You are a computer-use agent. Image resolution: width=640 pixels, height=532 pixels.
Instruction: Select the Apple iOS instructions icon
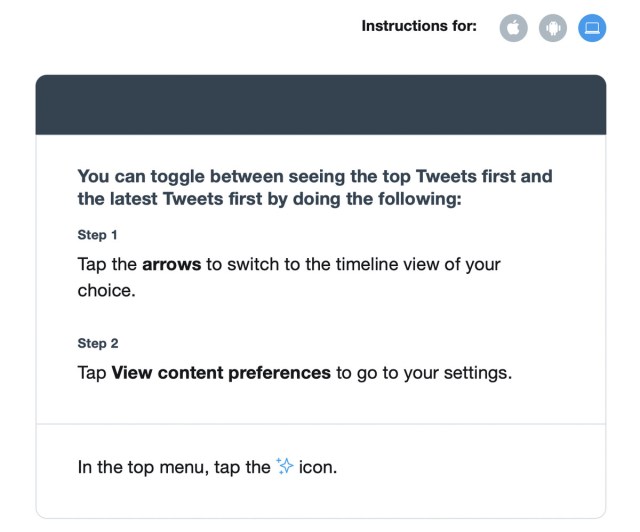pyautogui.click(x=513, y=28)
